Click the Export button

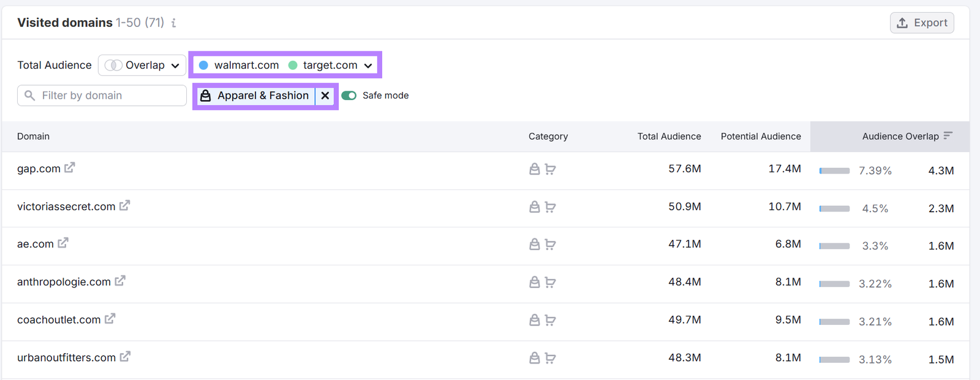pyautogui.click(x=922, y=23)
